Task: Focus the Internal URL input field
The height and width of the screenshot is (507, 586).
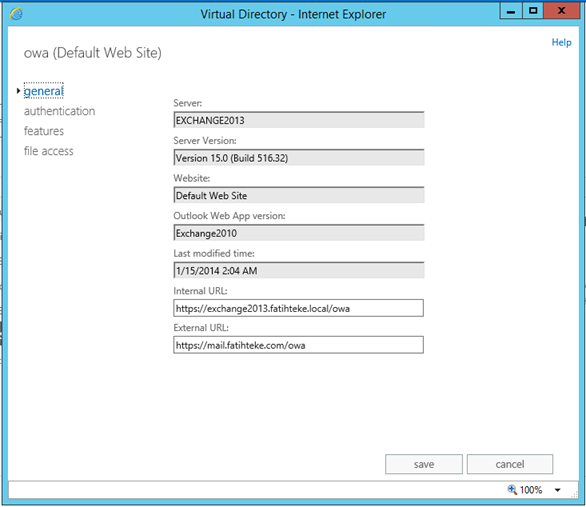Action: point(299,308)
